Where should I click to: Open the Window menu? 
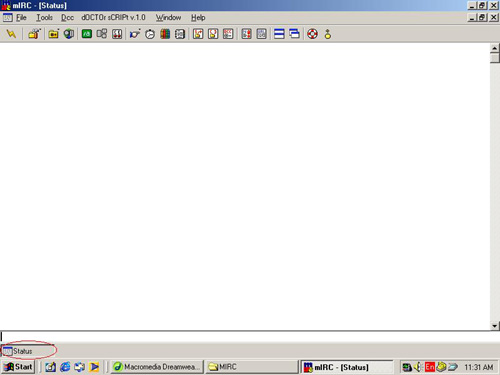168,18
